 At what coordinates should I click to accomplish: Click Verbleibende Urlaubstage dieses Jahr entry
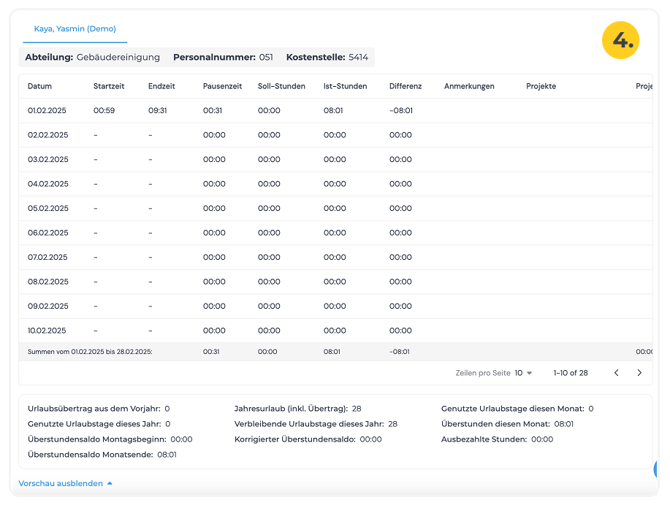point(316,424)
